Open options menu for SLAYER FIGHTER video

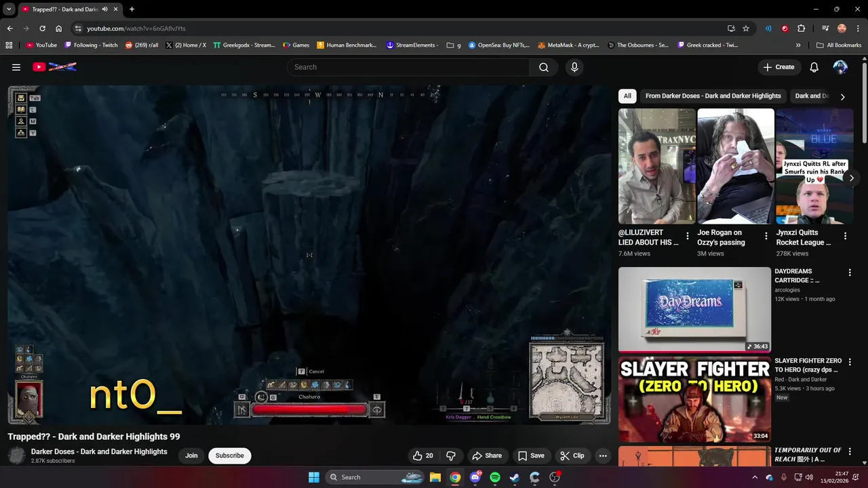click(x=850, y=362)
